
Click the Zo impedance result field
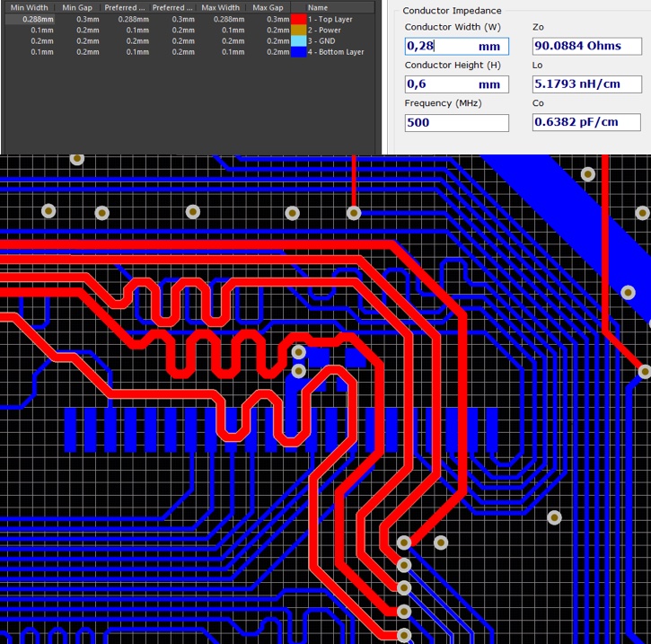(x=585, y=46)
